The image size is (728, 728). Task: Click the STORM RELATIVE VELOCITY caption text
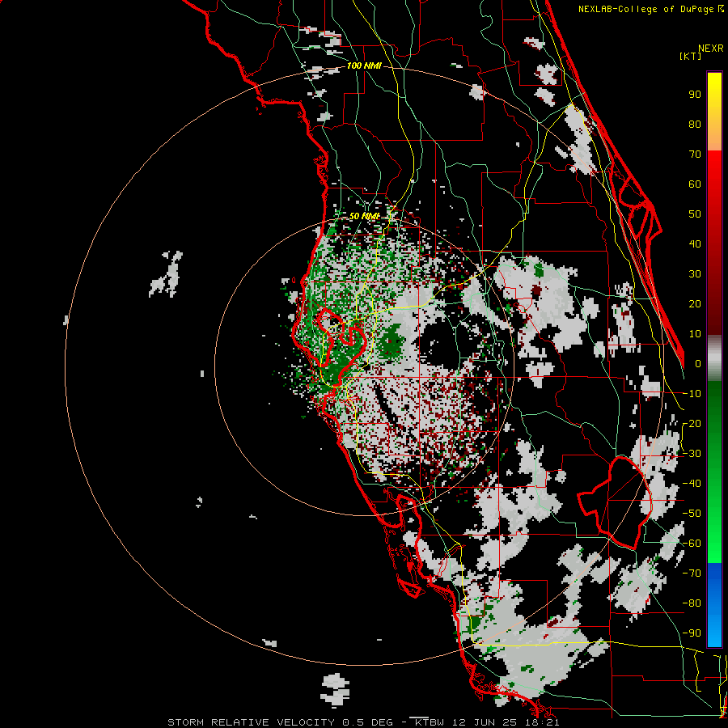pyautogui.click(x=250, y=722)
